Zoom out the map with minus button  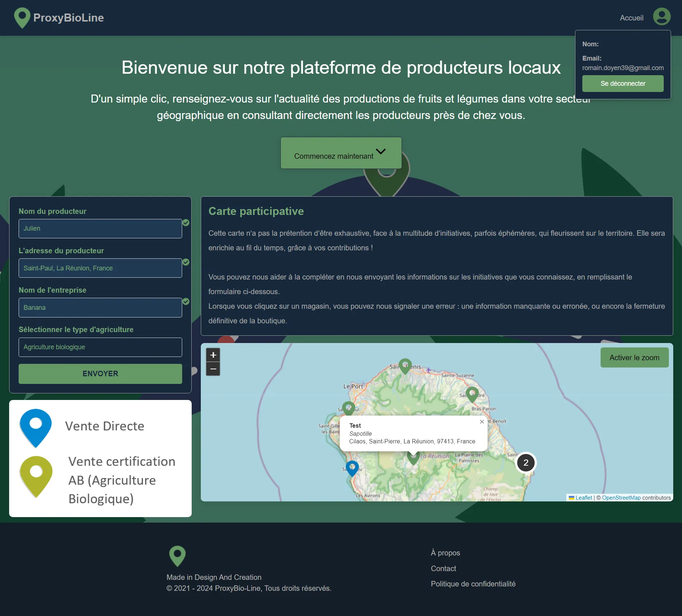[213, 369]
